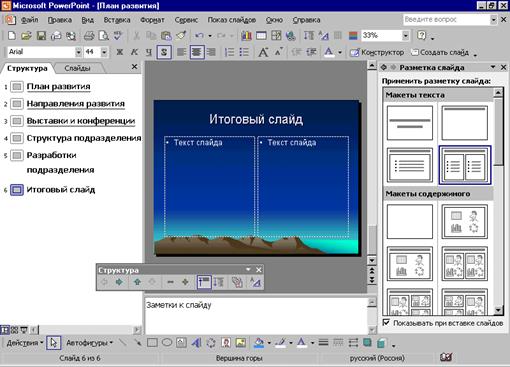This screenshot has width=510, height=367.
Task: Click the Numbered list icon
Action: pos(229,52)
